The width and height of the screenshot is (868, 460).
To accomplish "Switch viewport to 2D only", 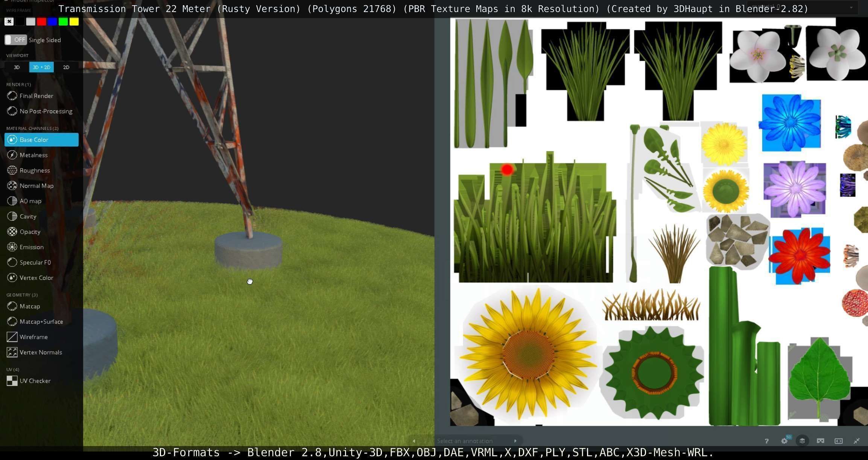I will (x=66, y=67).
